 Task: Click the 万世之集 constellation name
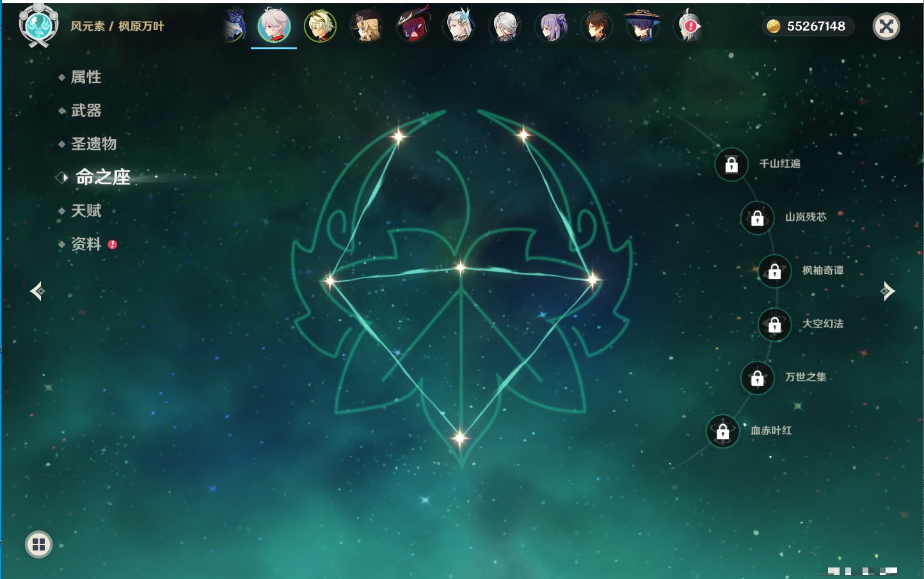tap(806, 377)
